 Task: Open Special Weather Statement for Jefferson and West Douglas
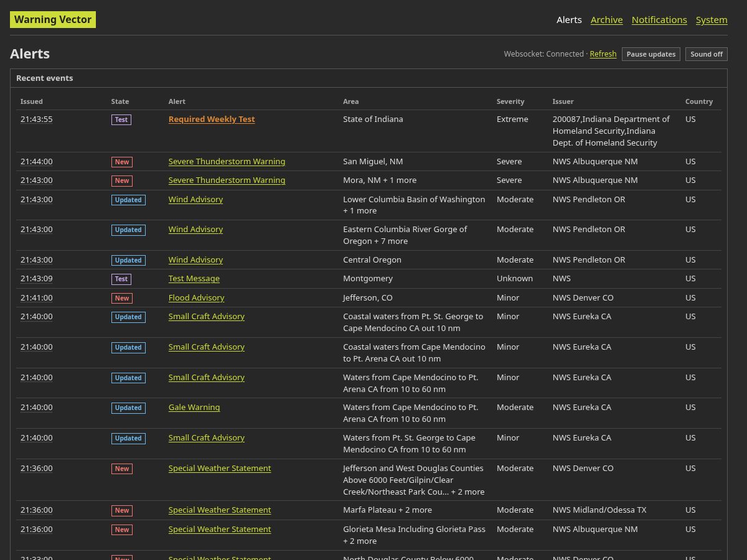pyautogui.click(x=220, y=469)
